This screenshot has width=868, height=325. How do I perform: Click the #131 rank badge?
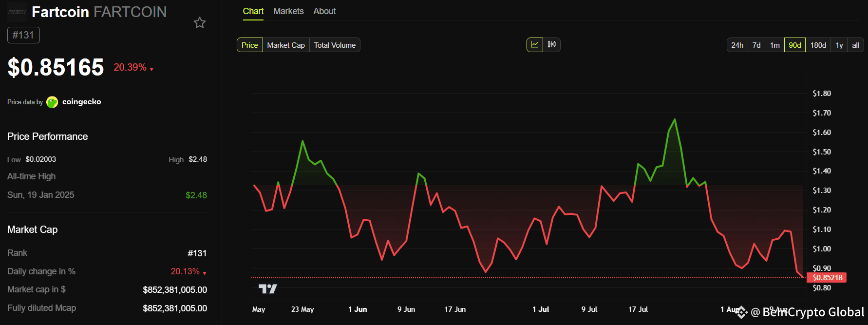(23, 35)
